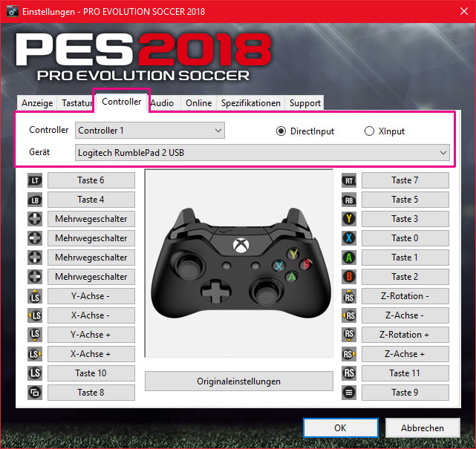This screenshot has width=476, height=449.
Task: Switch to the Anzeige tab
Action: click(37, 103)
